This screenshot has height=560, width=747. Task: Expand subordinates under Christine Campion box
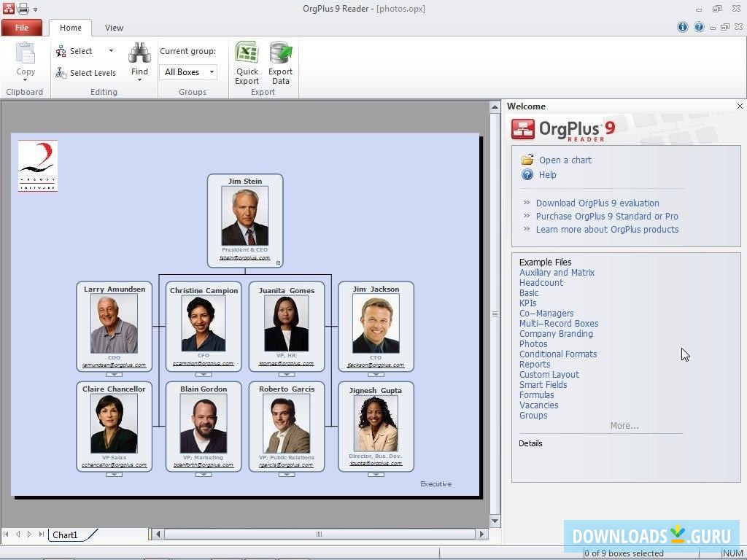coord(204,375)
